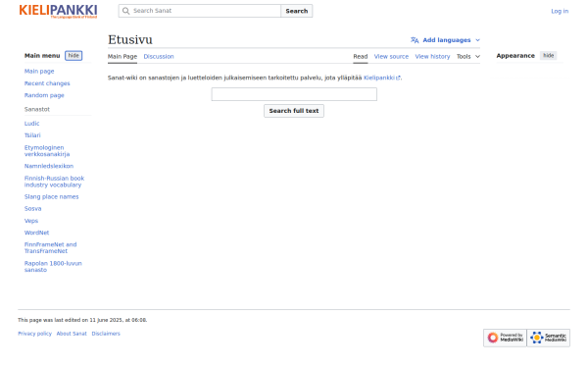Open the Namnledslexikon link
This screenshot has width=588, height=368.
click(49, 166)
